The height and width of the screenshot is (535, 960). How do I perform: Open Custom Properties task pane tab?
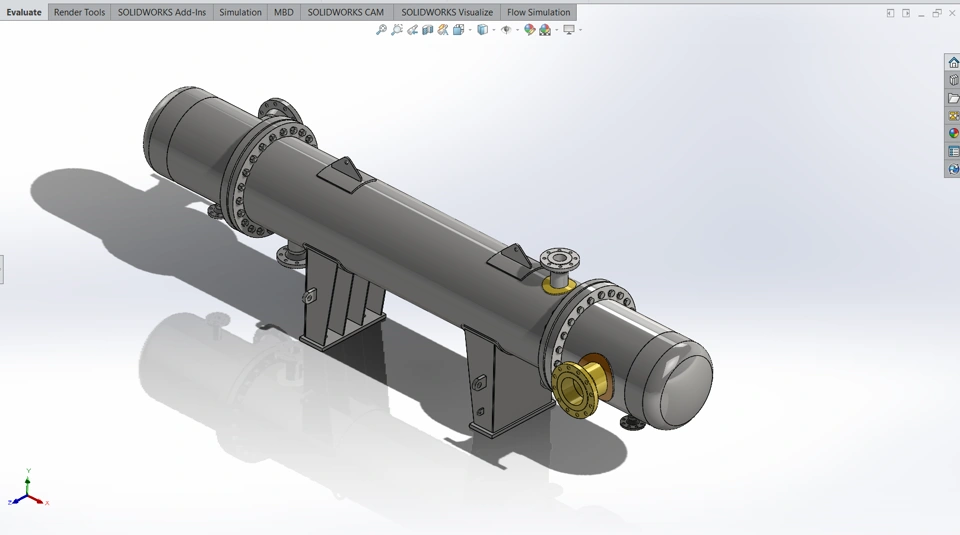953,151
